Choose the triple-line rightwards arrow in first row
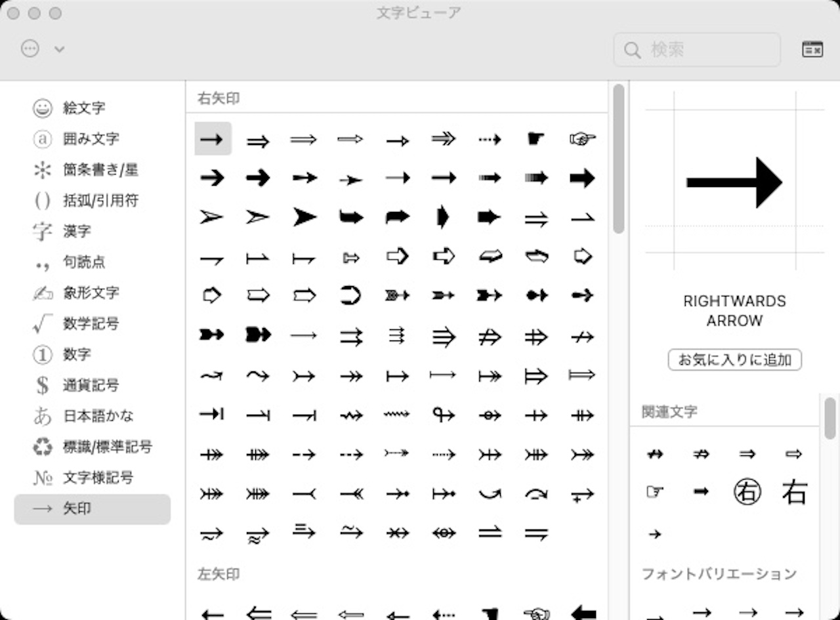Image resolution: width=840 pixels, height=620 pixels. click(444, 138)
